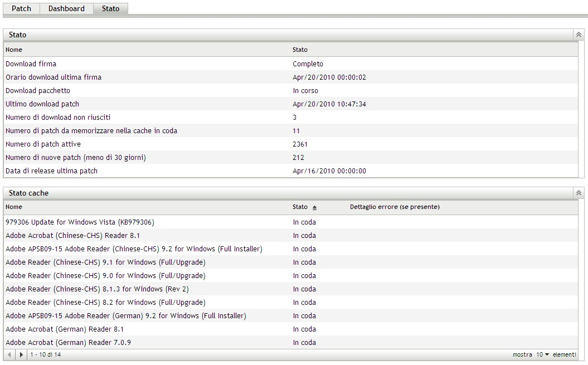588x365 pixels.
Task: Click In coda status for Vista KB979306
Action: click(x=304, y=222)
